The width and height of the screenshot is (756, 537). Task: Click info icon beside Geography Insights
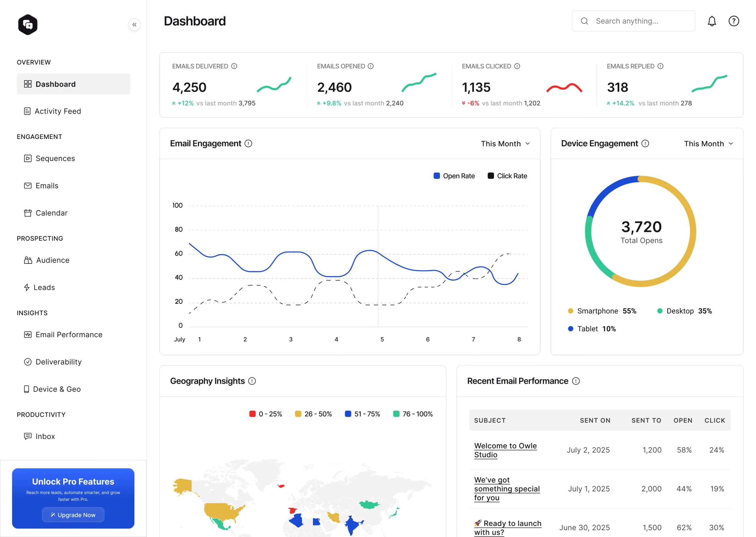point(252,381)
